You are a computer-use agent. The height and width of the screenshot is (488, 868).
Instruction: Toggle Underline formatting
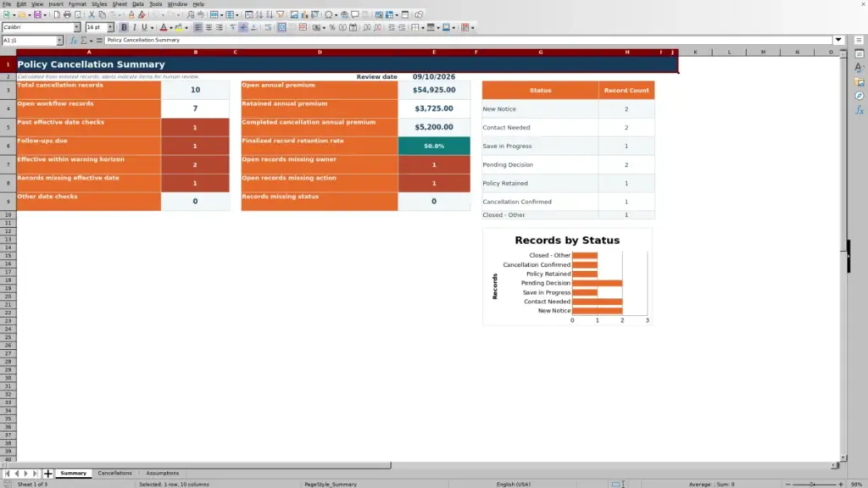144,27
